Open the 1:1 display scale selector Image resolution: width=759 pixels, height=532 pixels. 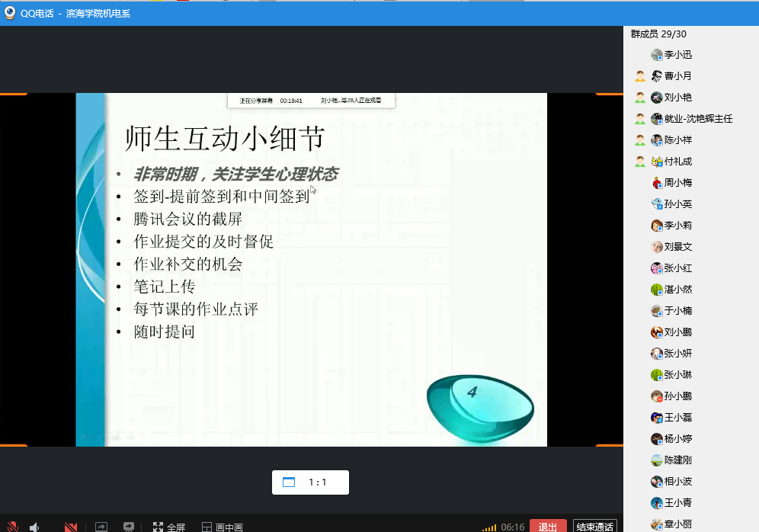(x=310, y=482)
